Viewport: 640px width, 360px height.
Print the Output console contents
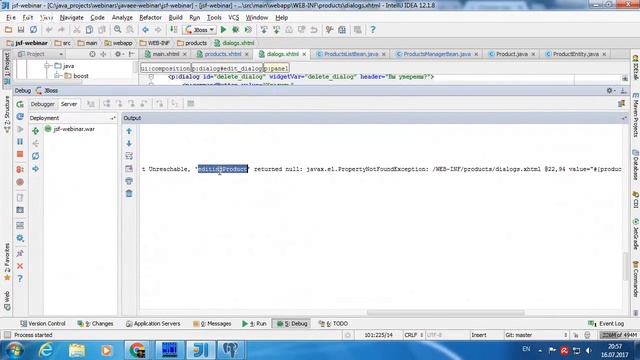point(129,181)
